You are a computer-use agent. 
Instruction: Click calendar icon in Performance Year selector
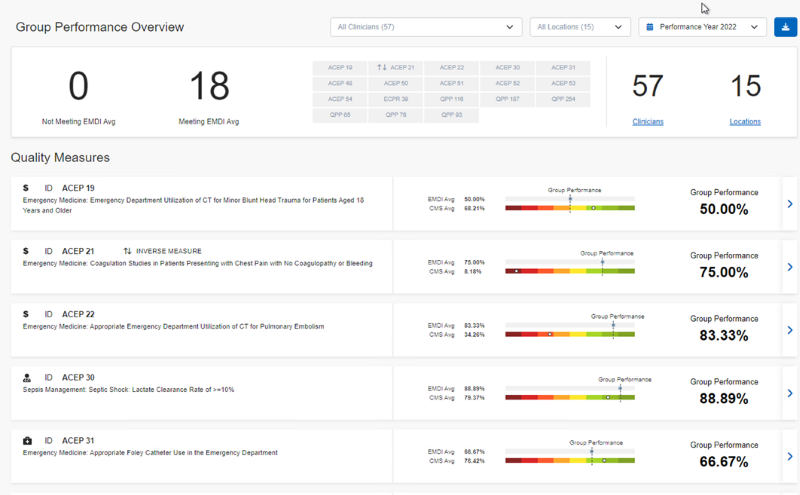pos(651,27)
